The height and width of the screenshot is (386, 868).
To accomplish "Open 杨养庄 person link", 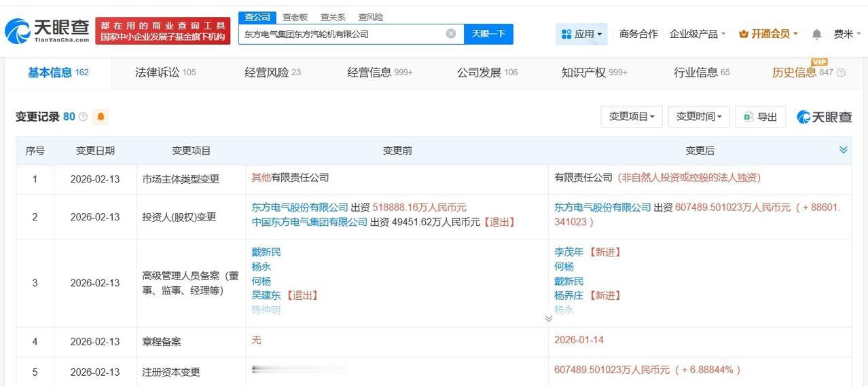I will click(x=568, y=296).
